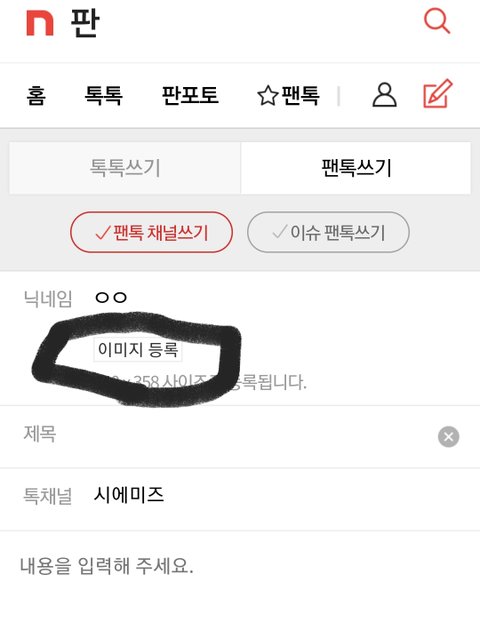Viewport: 480px width, 630px height.
Task: Click the star icon beside 팬톡
Action: coord(268,96)
